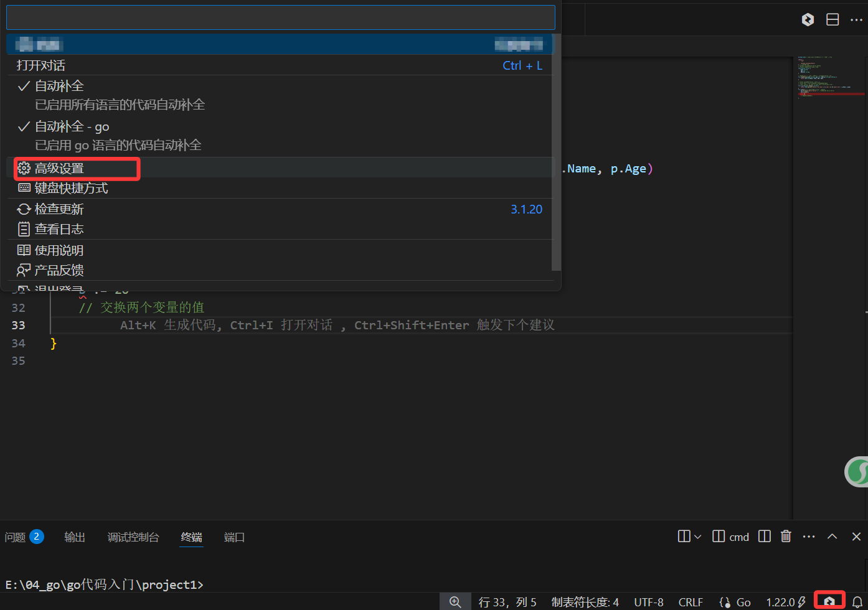
Task: Click the 产品反馈 product feedback icon
Action: (x=24, y=270)
